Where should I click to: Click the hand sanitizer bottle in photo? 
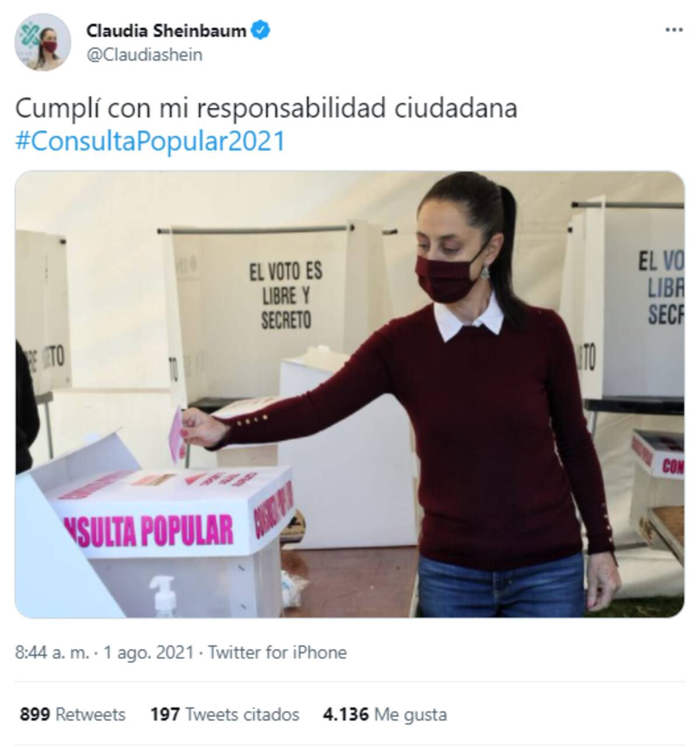point(163,596)
